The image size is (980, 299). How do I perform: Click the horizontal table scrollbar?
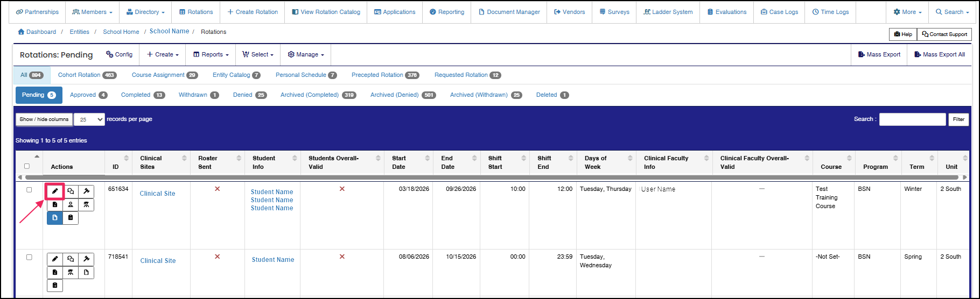(x=491, y=177)
